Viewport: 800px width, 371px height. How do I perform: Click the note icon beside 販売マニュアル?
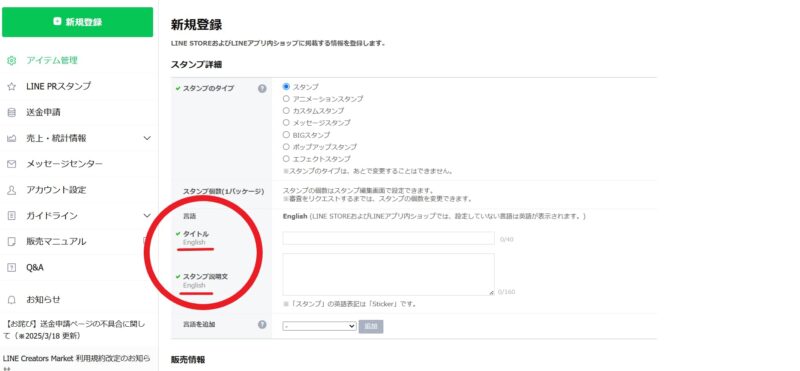pos(12,242)
